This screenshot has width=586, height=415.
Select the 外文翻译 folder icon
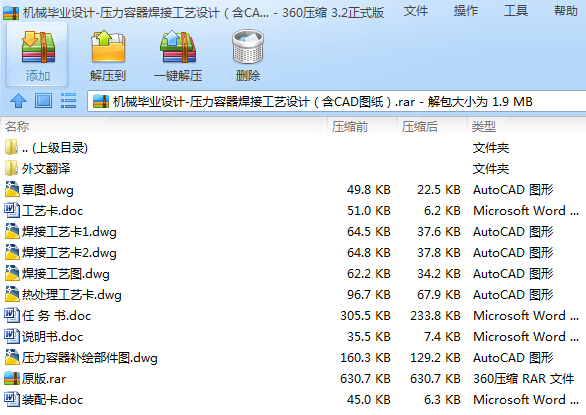click(x=11, y=168)
